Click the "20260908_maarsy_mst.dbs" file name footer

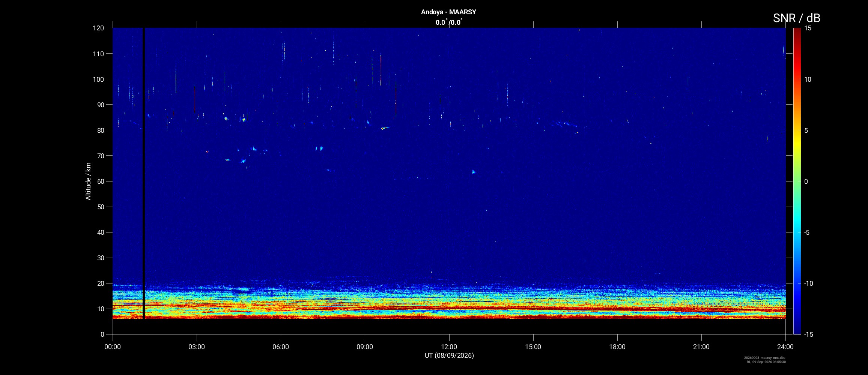point(765,358)
